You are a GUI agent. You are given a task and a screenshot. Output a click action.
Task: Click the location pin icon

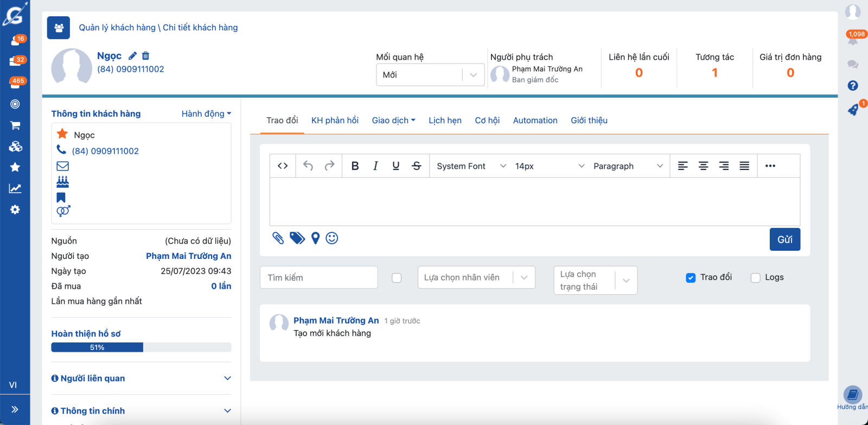click(315, 238)
